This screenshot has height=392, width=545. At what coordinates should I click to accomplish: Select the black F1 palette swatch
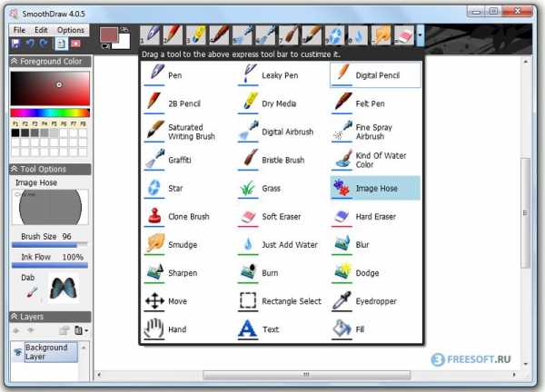coord(15,132)
